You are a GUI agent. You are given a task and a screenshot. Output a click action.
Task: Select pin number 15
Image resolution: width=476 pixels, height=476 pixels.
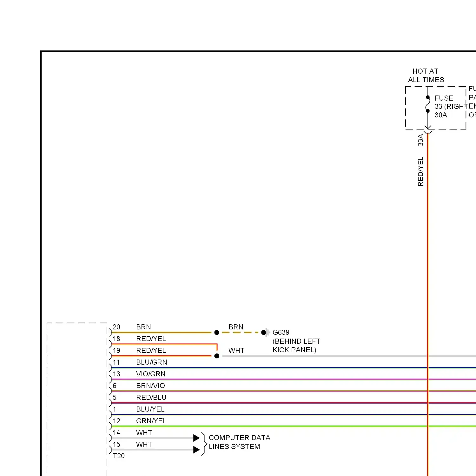point(116,444)
